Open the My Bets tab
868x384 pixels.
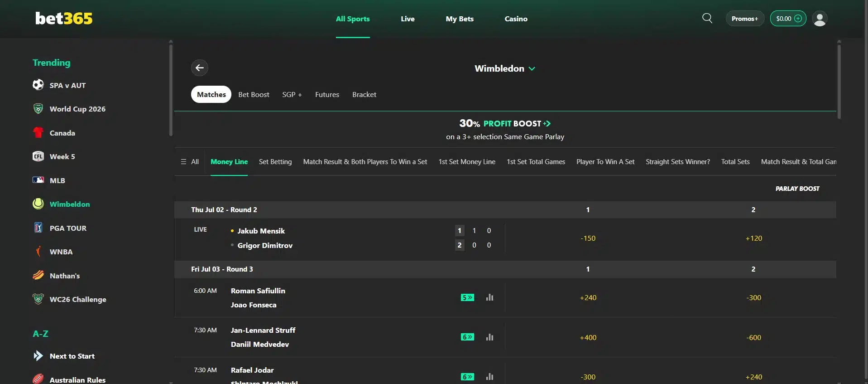click(460, 19)
